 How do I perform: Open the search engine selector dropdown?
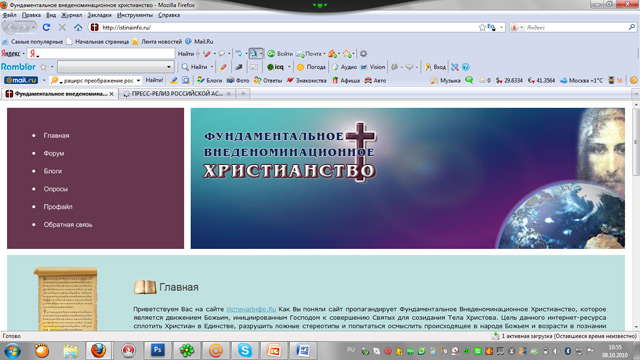[x=521, y=27]
